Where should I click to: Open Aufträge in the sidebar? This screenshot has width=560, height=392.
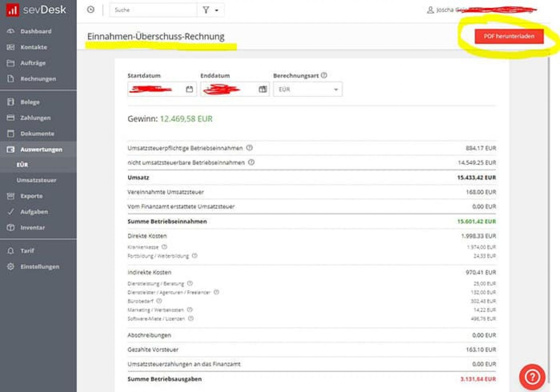pos(33,63)
